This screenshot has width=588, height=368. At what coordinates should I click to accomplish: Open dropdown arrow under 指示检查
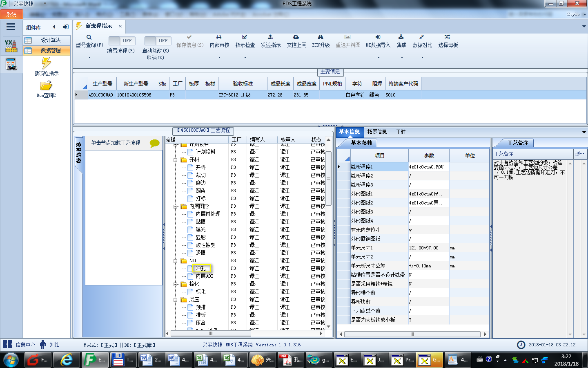coord(245,57)
